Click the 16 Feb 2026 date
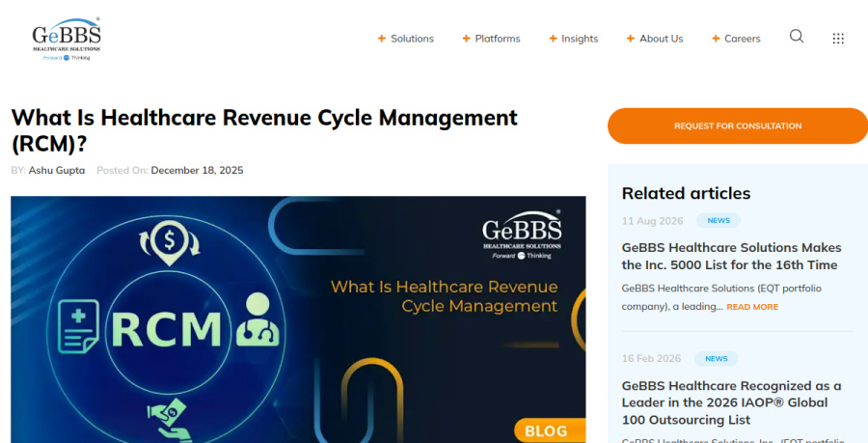This screenshot has width=868, height=443. 651,359
